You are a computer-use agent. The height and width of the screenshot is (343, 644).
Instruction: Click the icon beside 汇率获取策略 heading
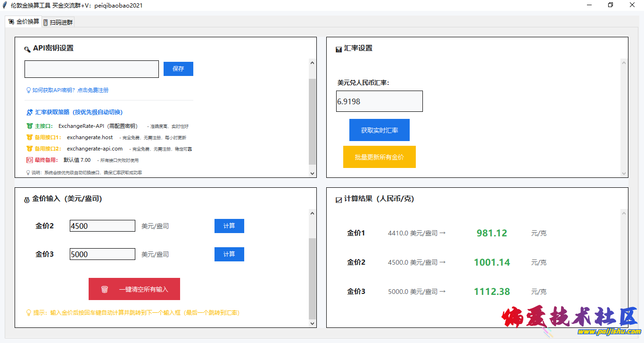(30, 112)
